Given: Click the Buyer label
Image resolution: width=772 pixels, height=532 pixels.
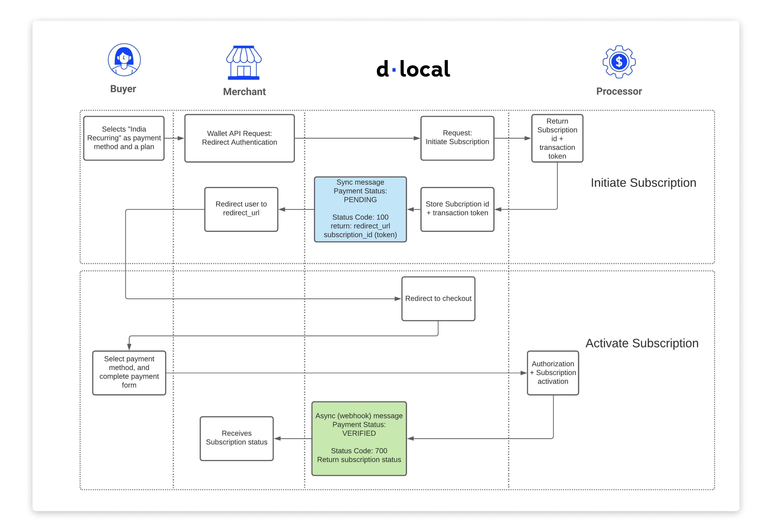Looking at the screenshot, I should click(x=123, y=89).
